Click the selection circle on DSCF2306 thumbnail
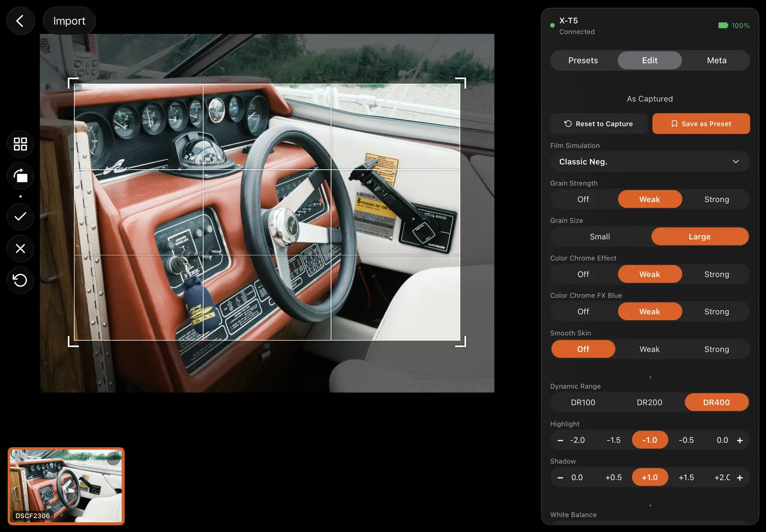The image size is (766, 532). coord(113,459)
